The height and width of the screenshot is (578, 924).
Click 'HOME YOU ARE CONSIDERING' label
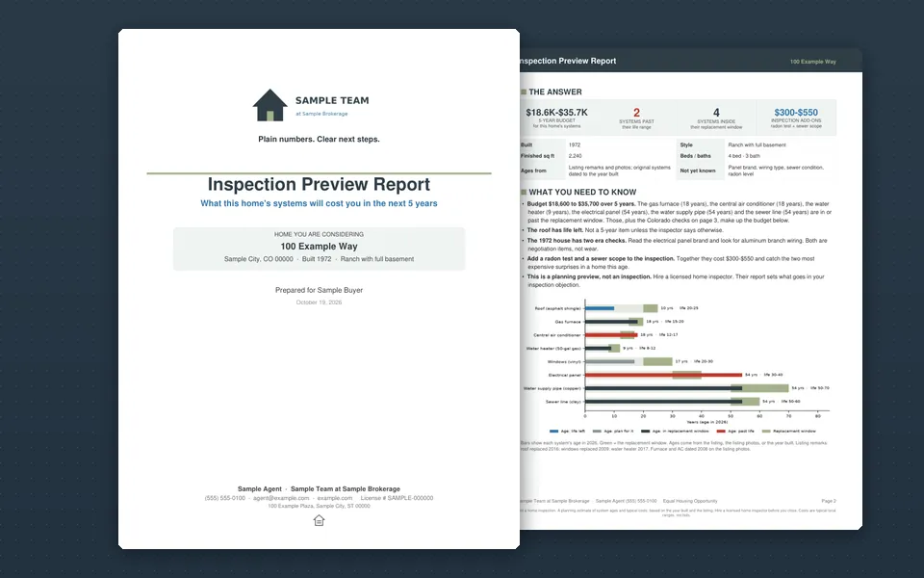tap(319, 234)
